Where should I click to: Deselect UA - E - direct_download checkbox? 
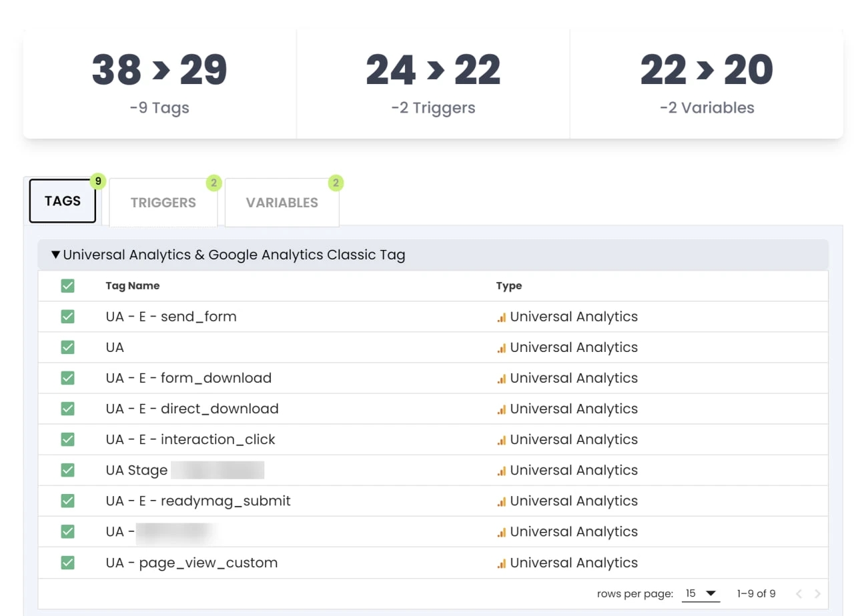pos(67,409)
